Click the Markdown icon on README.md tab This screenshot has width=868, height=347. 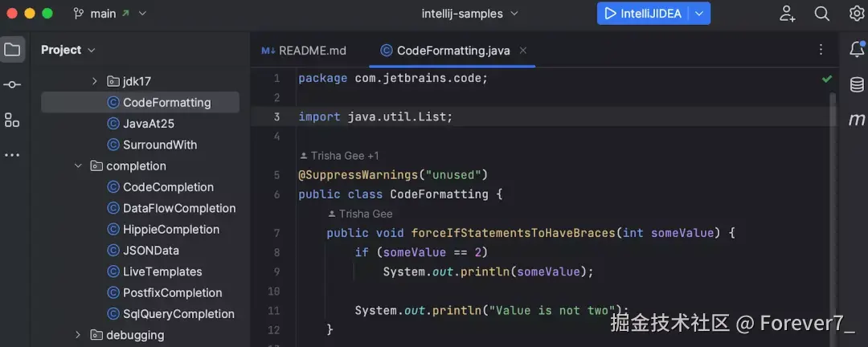(268, 51)
